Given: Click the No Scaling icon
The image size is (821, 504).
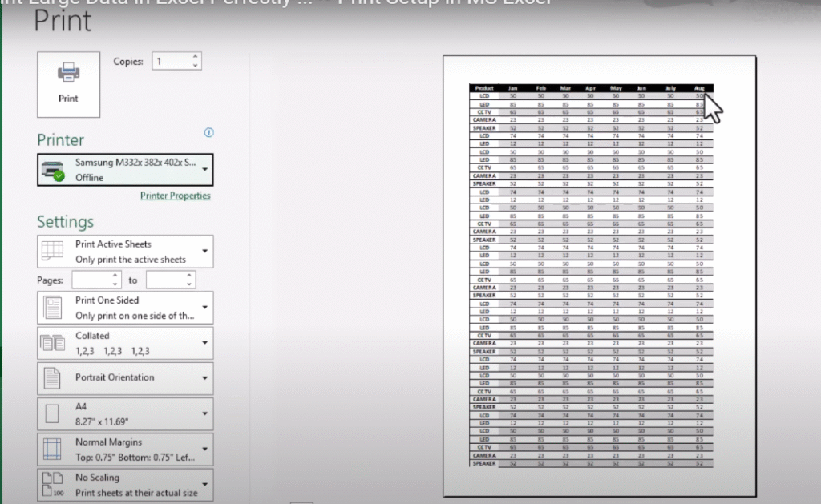Looking at the screenshot, I should pyautogui.click(x=52, y=485).
